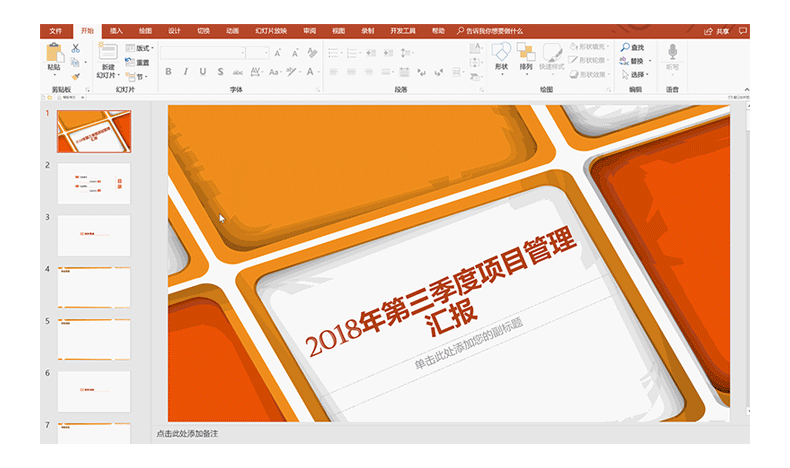This screenshot has height=468, width=790.
Task: Open the font color (A) dropdown
Action: tap(312, 72)
